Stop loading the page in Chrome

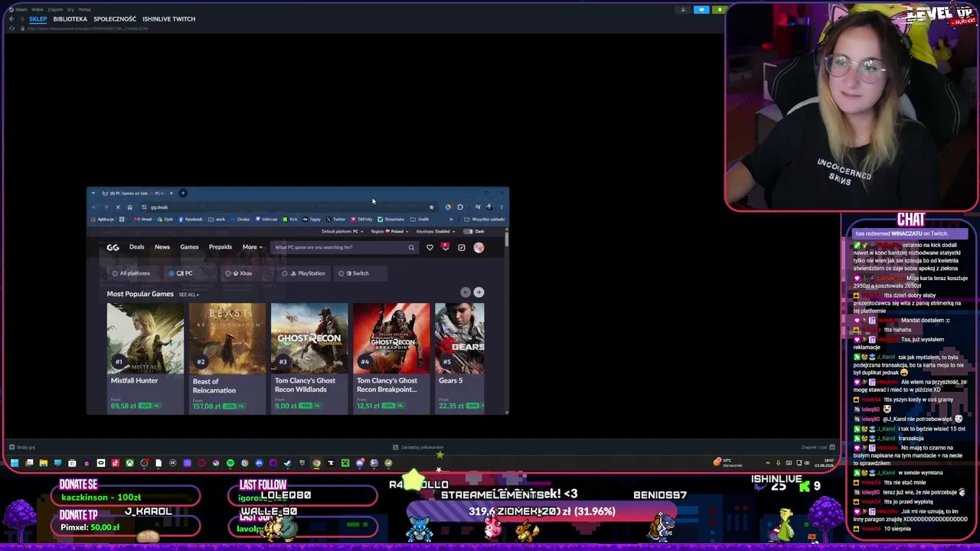point(117,207)
